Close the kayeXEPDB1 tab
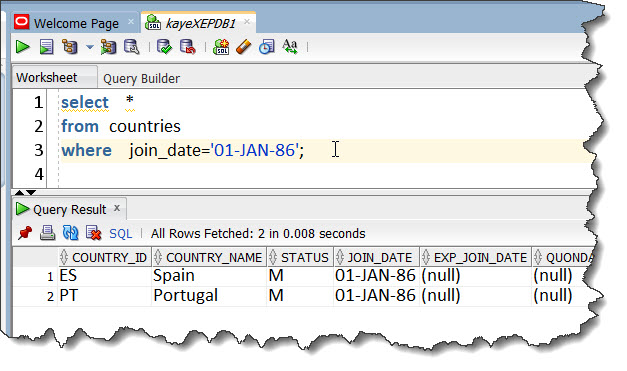Viewport: 627px width, 371px height. (x=247, y=22)
